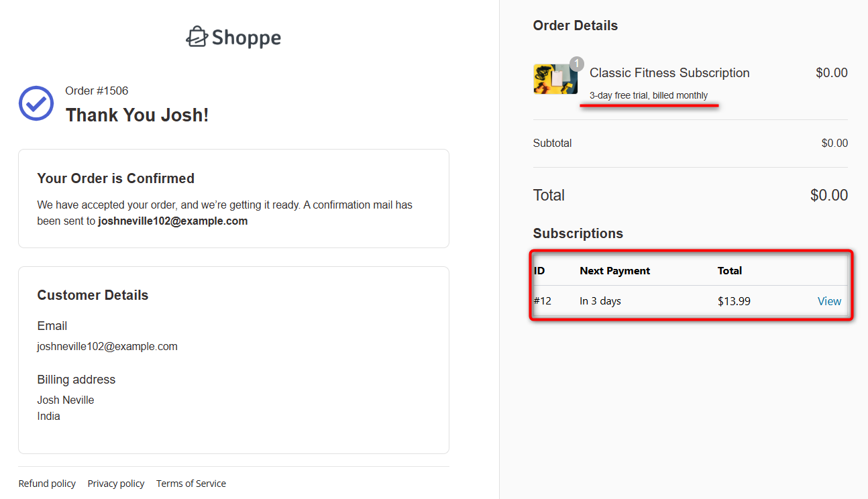Click the Subtotal row amount $0.00

(x=834, y=143)
